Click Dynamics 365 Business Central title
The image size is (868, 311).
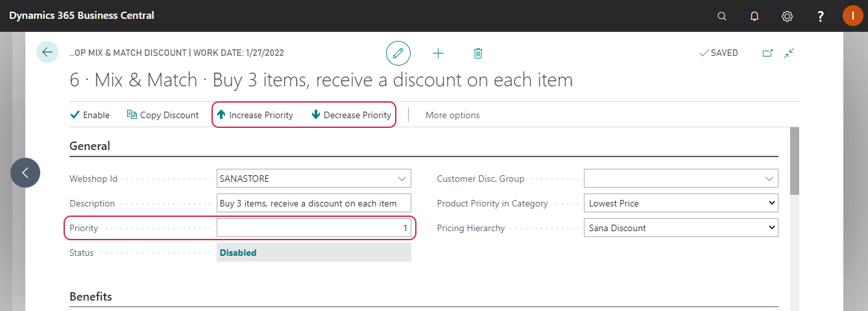82,15
